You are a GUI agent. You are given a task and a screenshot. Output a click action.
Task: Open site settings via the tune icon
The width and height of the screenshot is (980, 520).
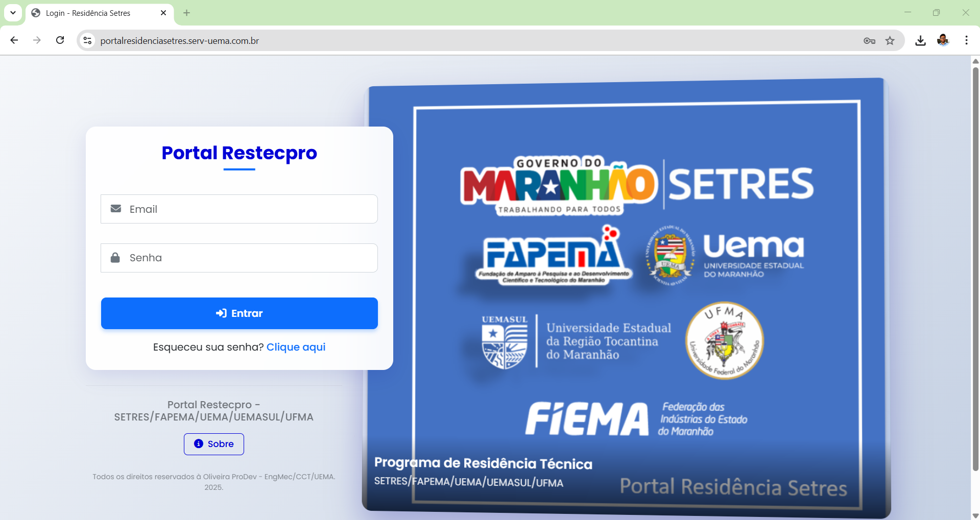87,40
